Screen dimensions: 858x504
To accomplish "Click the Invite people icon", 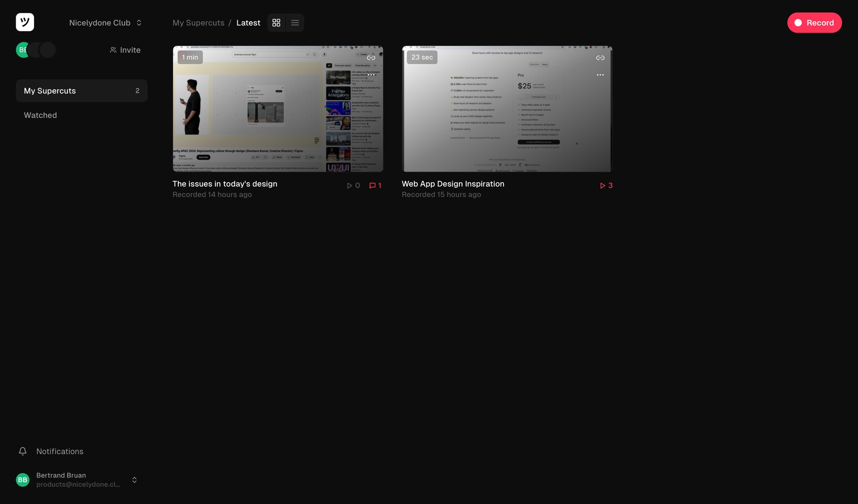I will coord(113,50).
